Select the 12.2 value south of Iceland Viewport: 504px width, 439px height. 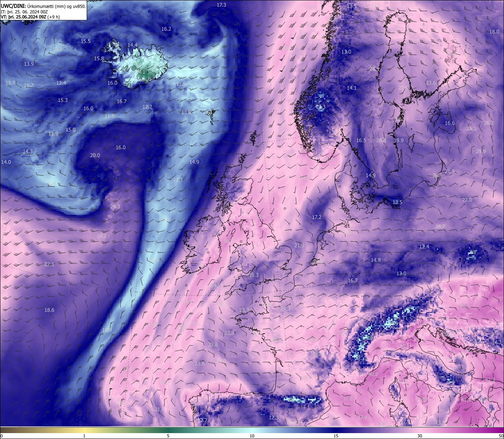pos(147,107)
